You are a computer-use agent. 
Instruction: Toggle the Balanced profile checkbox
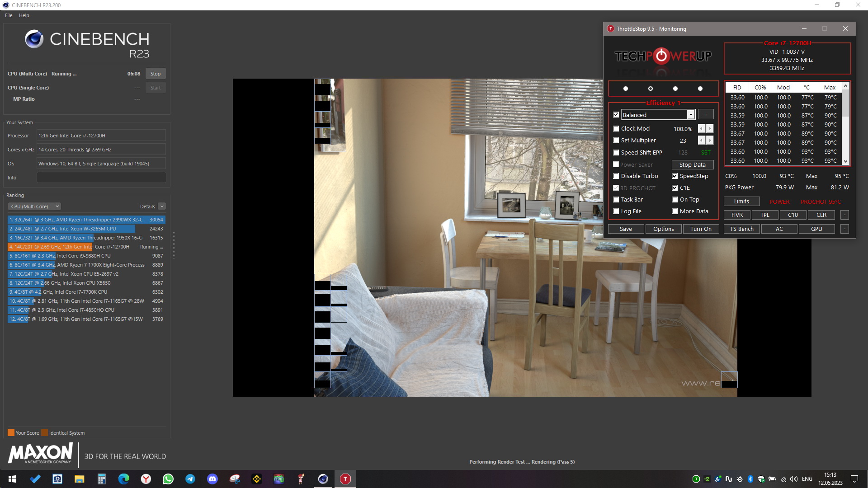pyautogui.click(x=616, y=115)
